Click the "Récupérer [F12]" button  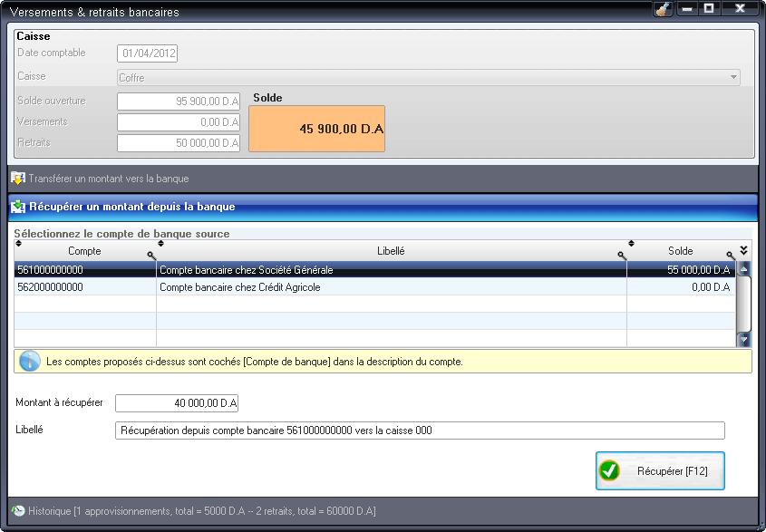click(659, 470)
